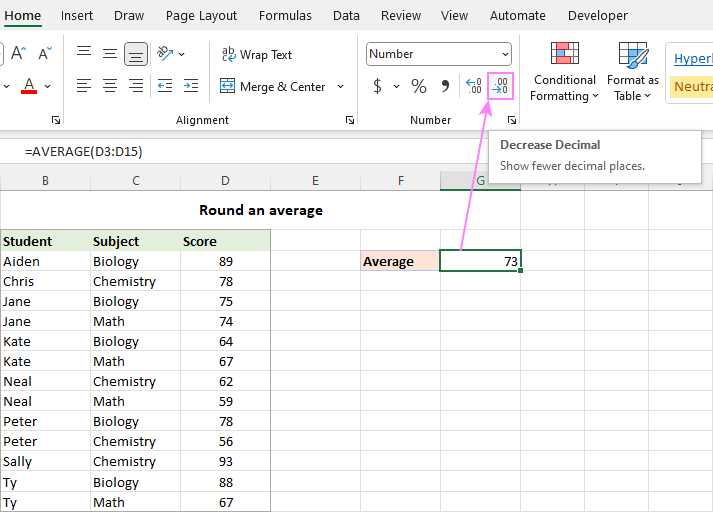
Task: Select Neal's Math score 59
Action: pyautogui.click(x=226, y=401)
